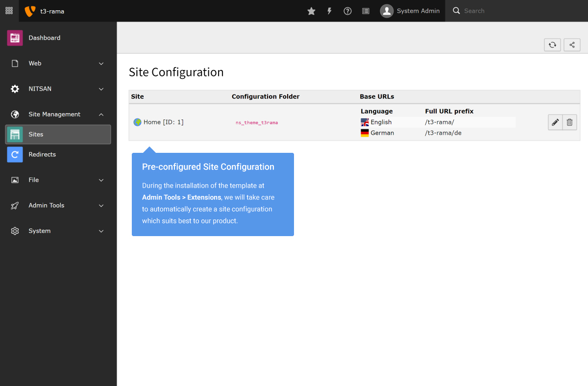Viewport: 588px width, 386px height.
Task: Click the share icon at top right
Action: click(x=572, y=45)
